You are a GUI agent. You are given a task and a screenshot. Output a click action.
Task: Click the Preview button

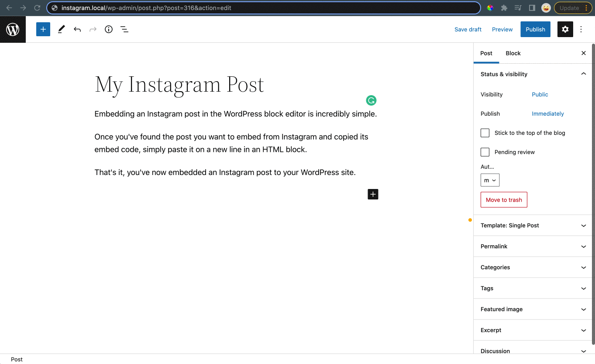click(x=502, y=29)
